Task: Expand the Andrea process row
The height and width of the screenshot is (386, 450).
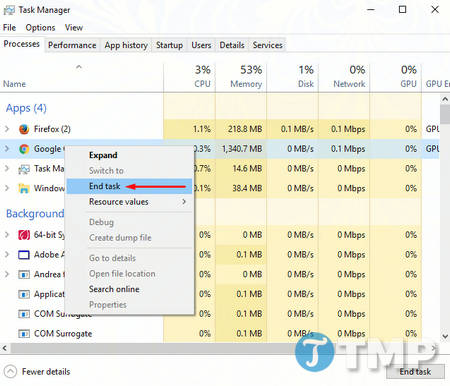Action: [7, 274]
